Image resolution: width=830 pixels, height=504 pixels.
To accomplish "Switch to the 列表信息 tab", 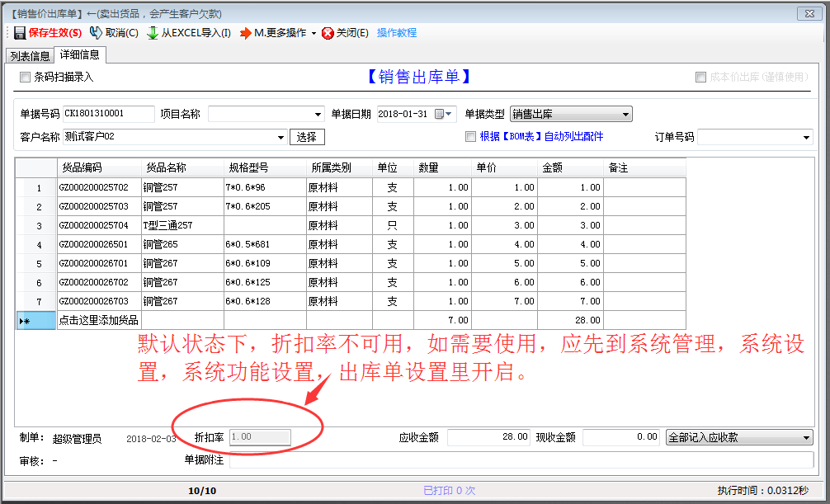I will 29,56.
